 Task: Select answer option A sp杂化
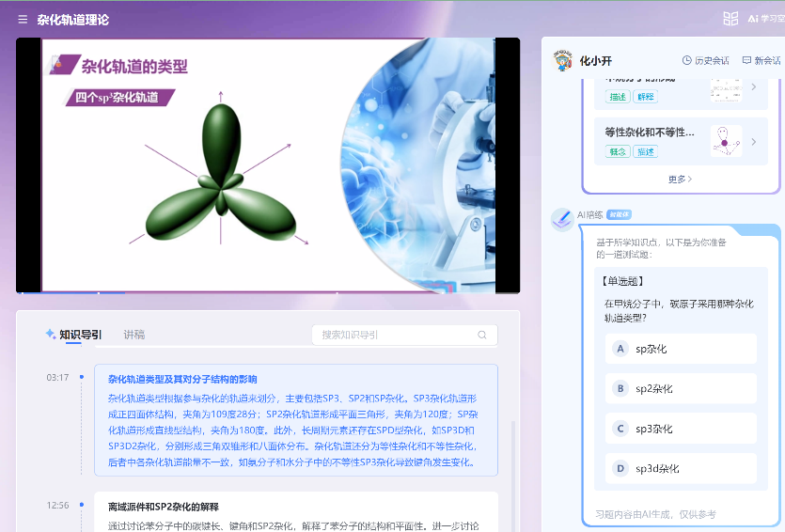point(681,349)
